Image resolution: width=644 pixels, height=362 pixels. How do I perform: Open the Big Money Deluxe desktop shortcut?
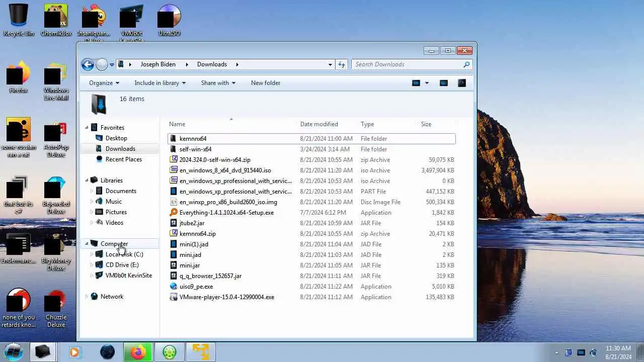point(56,252)
